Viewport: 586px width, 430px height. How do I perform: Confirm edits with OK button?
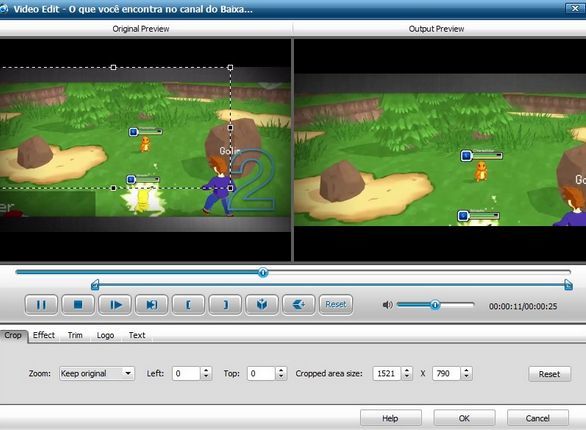pos(464,418)
